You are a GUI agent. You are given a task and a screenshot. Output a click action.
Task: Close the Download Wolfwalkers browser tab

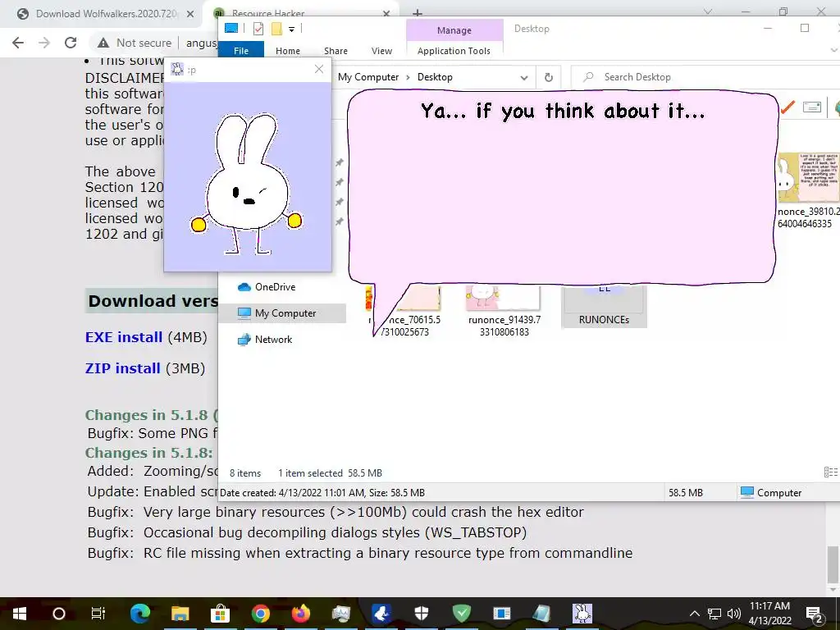click(x=190, y=14)
